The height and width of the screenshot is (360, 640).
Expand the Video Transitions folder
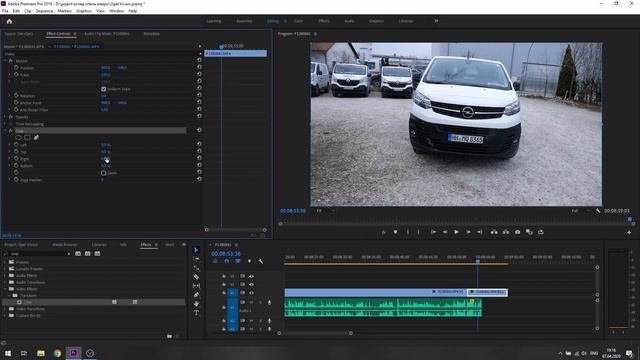[x=5, y=309]
